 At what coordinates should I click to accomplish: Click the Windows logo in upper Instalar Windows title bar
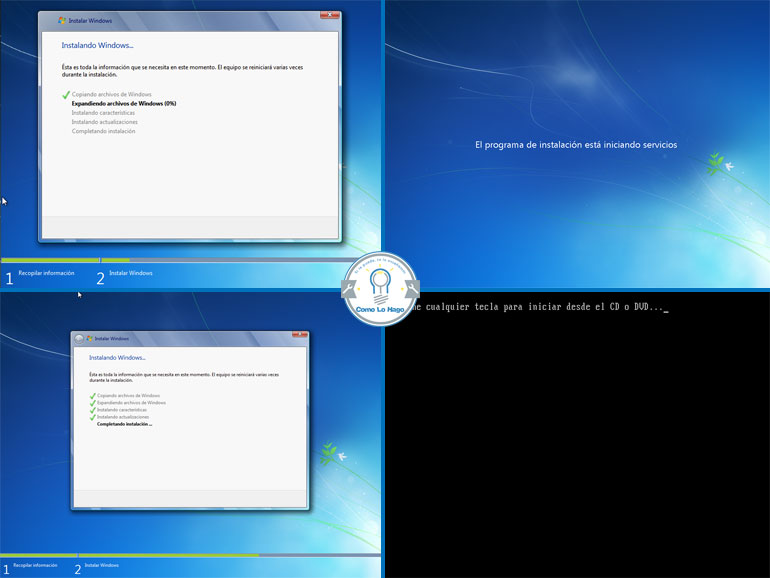pyautogui.click(x=62, y=21)
